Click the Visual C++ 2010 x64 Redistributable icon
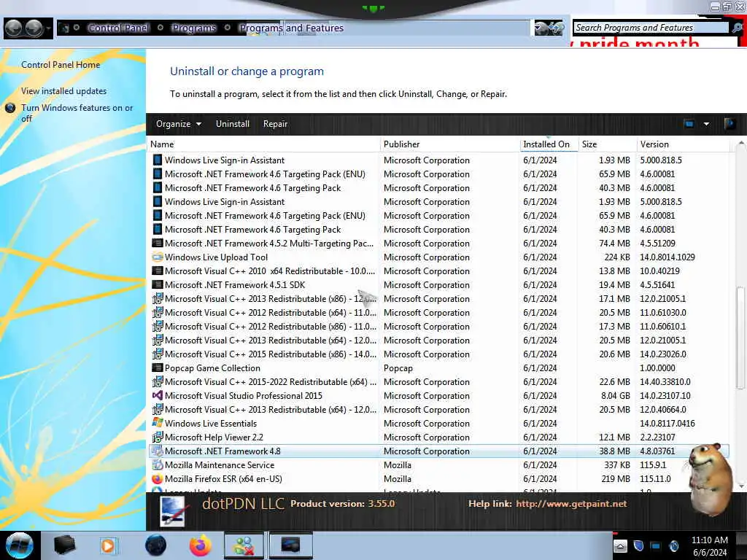Screen dimensions: 747x560 (x=158, y=271)
